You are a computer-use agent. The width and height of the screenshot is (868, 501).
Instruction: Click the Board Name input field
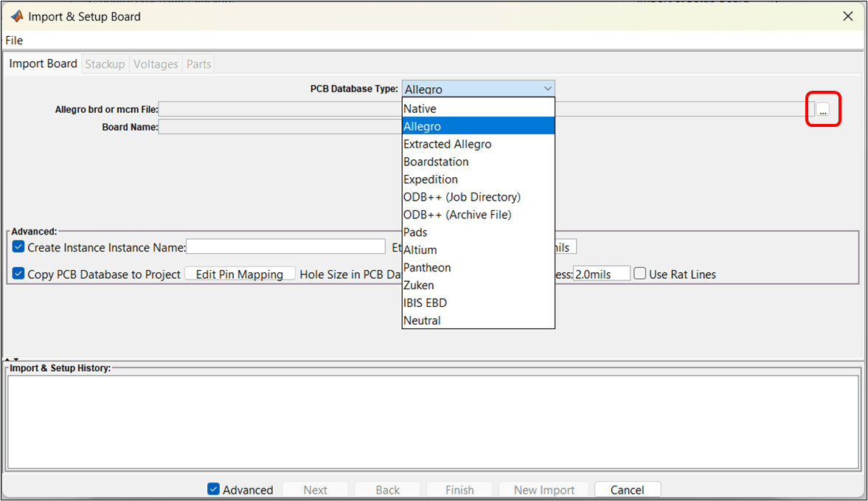click(281, 128)
